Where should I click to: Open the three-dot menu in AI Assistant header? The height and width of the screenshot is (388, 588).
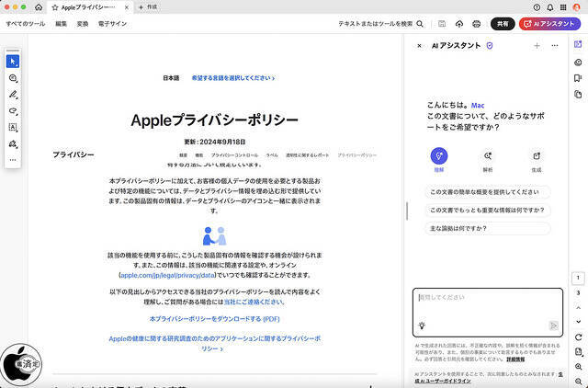554,45
